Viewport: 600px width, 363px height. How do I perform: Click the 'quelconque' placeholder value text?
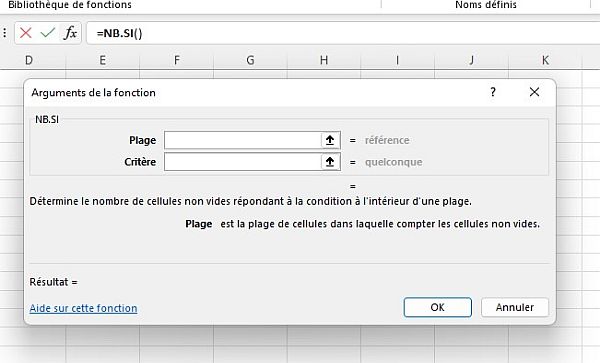tap(393, 162)
